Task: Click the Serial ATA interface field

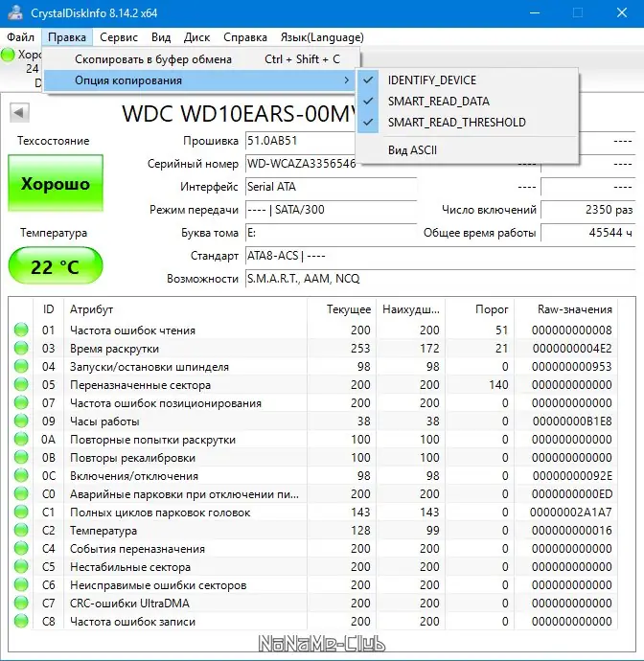Action: (x=331, y=187)
